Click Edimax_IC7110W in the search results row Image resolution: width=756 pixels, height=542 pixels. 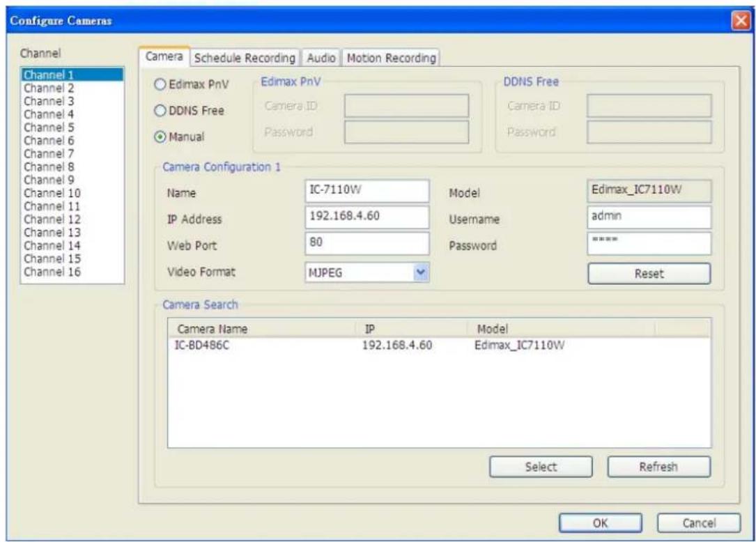pyautogui.click(x=519, y=346)
